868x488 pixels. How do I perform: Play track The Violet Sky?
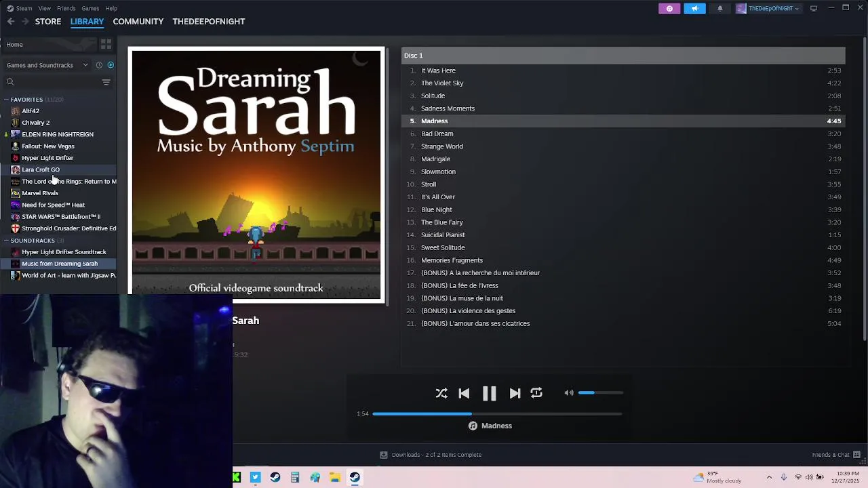click(x=623, y=83)
